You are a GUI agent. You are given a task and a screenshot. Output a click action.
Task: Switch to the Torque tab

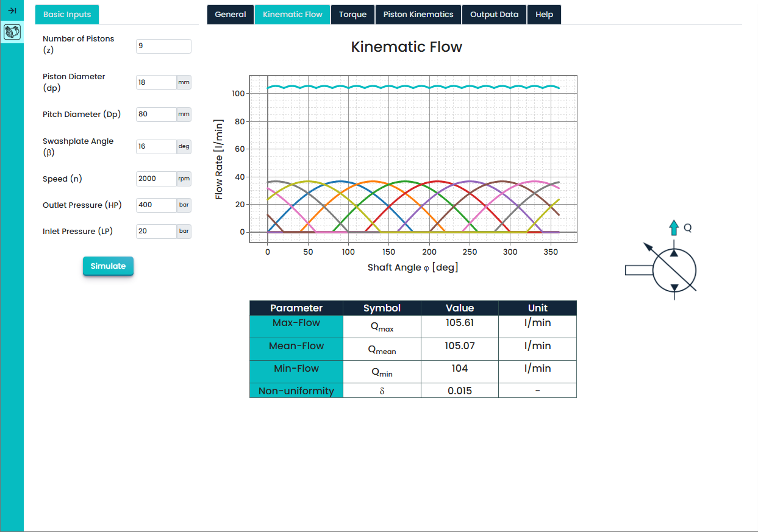[x=352, y=15]
